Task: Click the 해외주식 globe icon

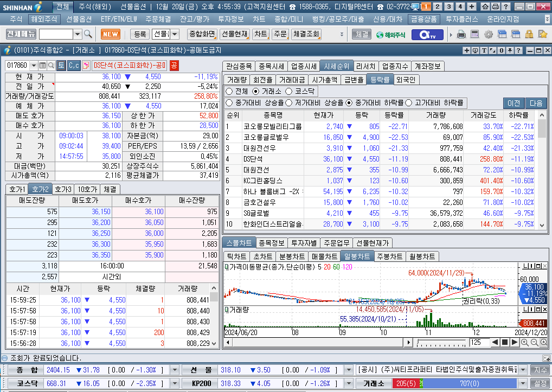Action: tap(390, 35)
